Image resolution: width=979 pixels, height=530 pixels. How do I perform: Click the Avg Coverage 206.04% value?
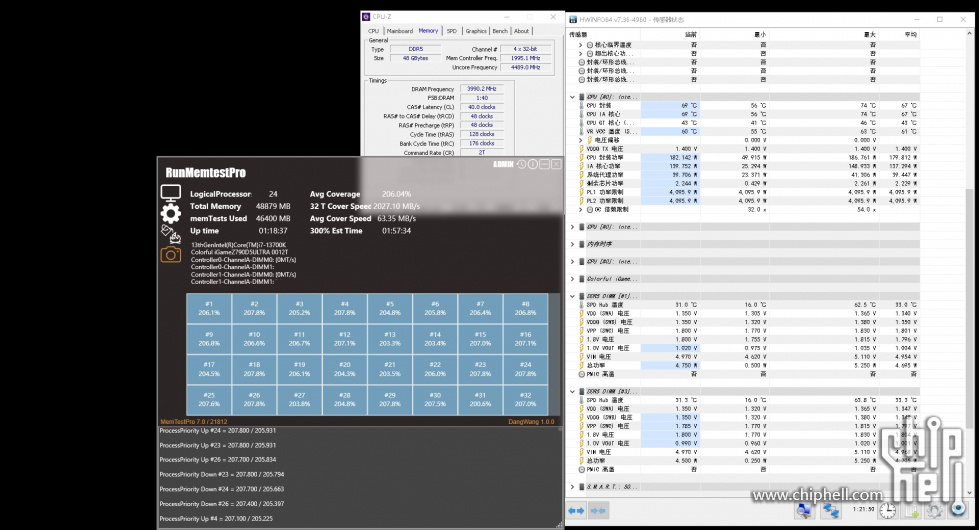click(396, 194)
